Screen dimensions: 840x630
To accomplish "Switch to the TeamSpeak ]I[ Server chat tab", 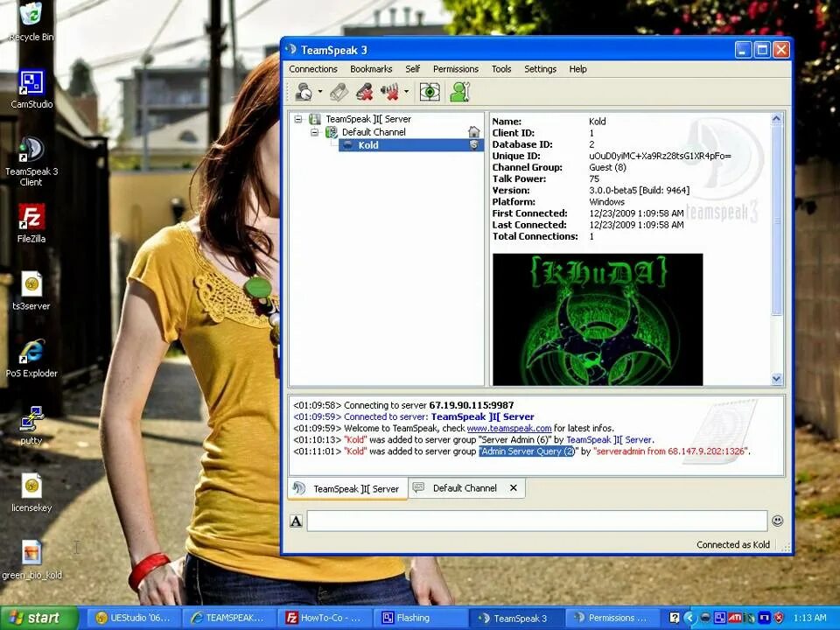I will point(347,488).
